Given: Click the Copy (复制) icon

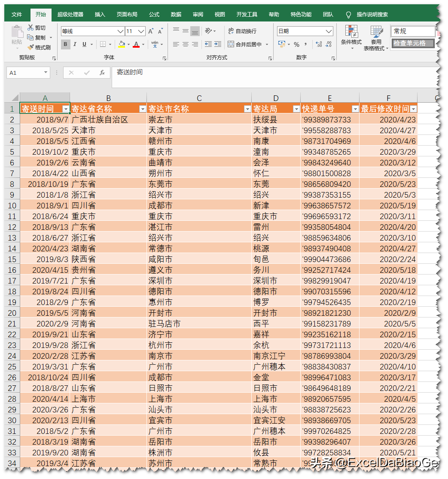Looking at the screenshot, I should point(30,37).
